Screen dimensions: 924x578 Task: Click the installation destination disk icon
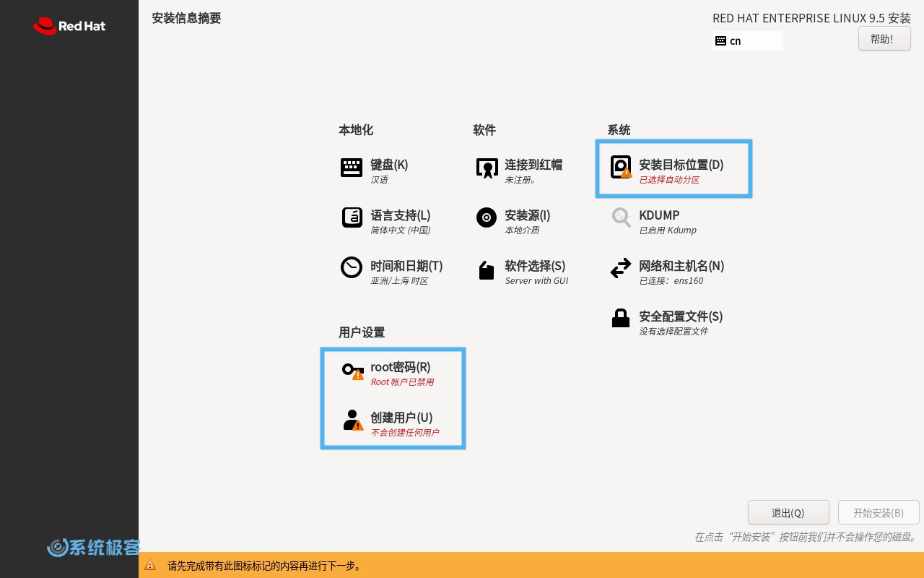621,168
